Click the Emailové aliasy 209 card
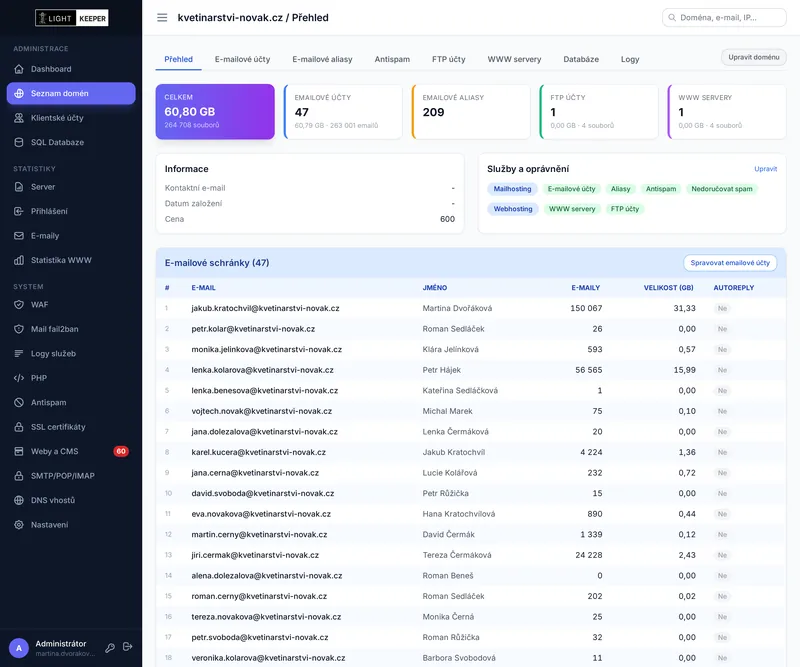 (471, 112)
